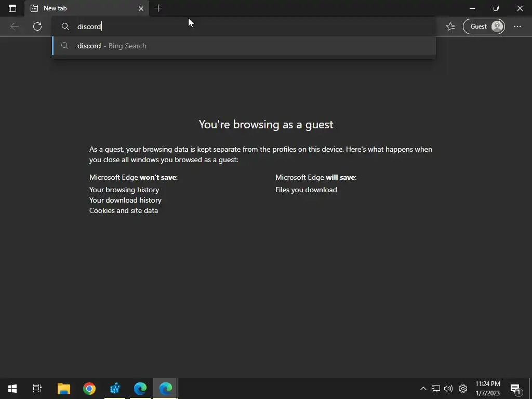Click the settings gear tray icon
532x399 pixels.
[x=463, y=389]
